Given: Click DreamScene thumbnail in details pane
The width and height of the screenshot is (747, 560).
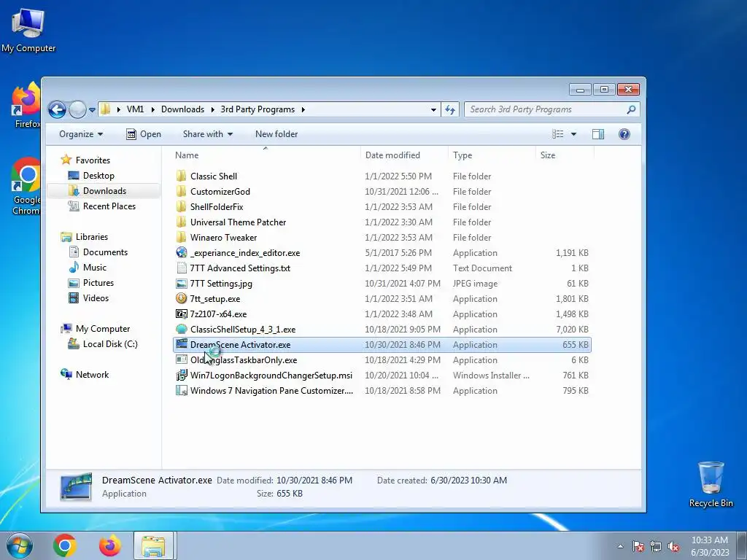Looking at the screenshot, I should point(76,486).
